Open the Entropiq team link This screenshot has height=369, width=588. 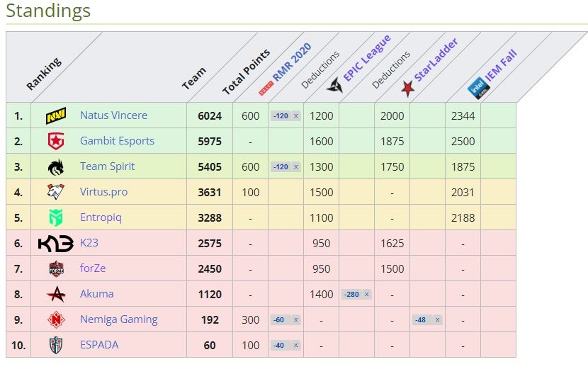pos(101,217)
